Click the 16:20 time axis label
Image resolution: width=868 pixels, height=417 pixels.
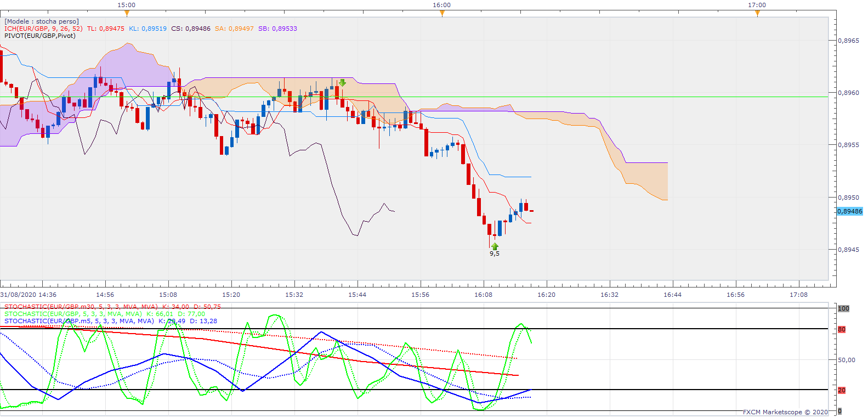click(x=547, y=295)
